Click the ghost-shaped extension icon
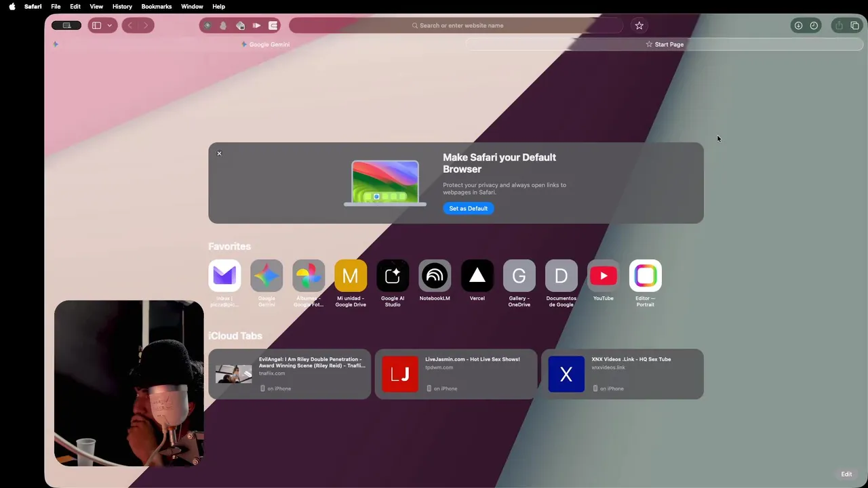 coord(223,26)
